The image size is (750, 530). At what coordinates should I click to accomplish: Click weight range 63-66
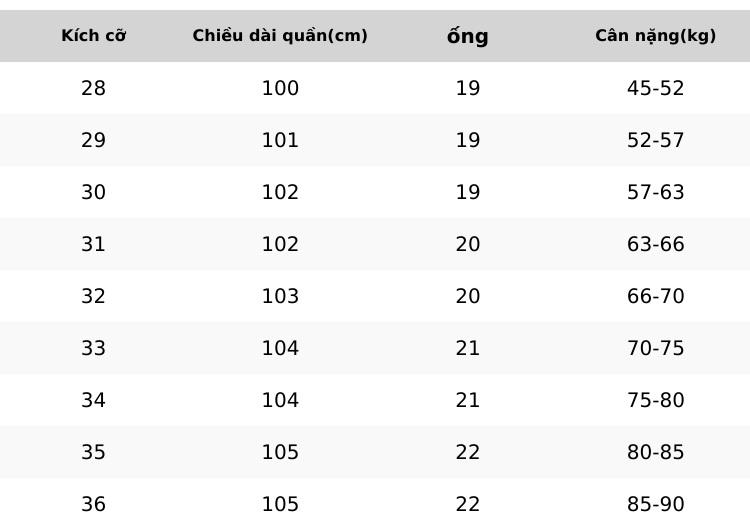click(x=655, y=244)
